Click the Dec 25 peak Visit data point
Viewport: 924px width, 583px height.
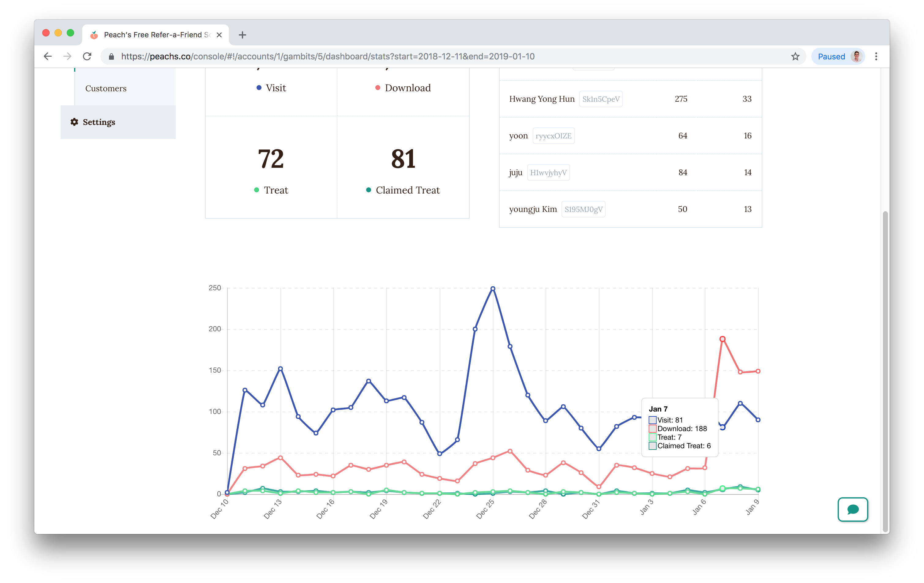[493, 289]
